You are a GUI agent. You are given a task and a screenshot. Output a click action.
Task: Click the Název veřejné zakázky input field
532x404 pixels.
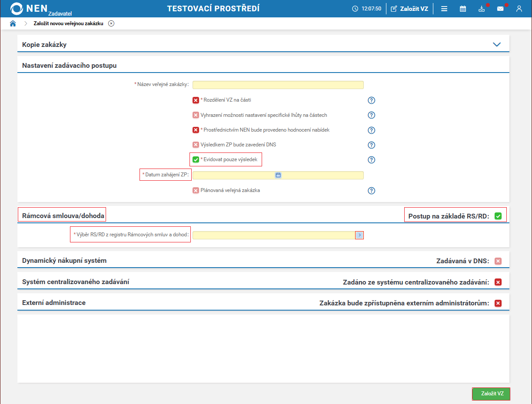(278, 85)
